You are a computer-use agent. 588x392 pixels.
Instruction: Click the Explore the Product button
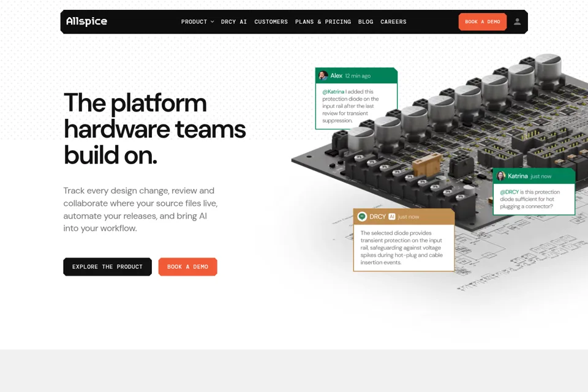click(108, 266)
